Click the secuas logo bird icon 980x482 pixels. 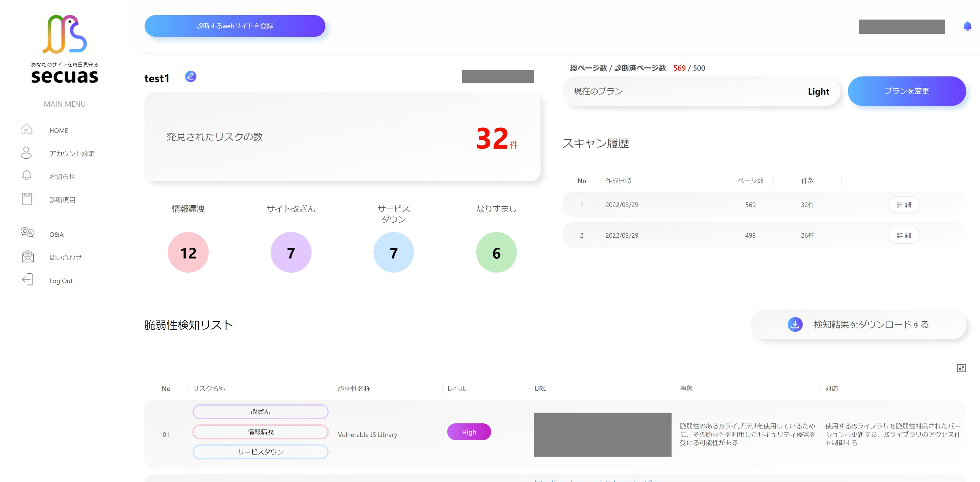tap(65, 34)
